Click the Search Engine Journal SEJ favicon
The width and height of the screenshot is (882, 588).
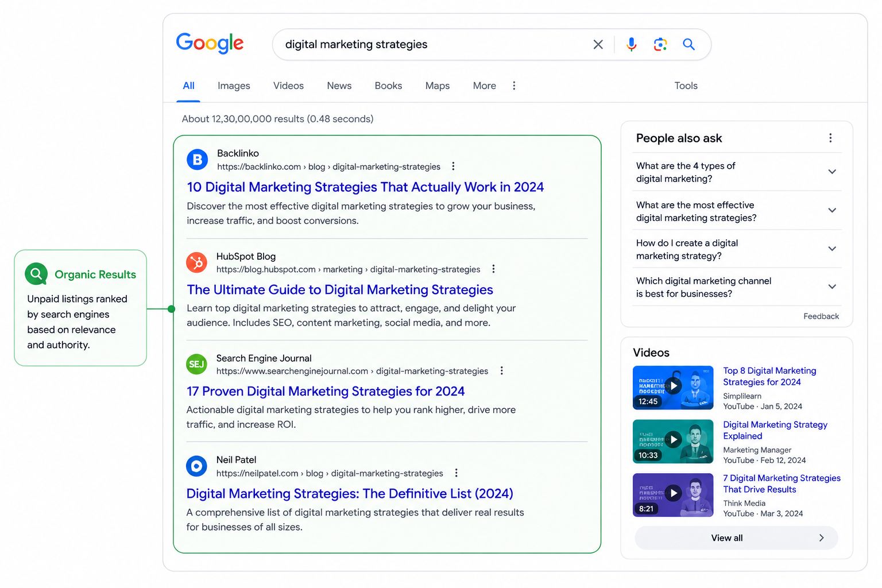[x=197, y=364]
